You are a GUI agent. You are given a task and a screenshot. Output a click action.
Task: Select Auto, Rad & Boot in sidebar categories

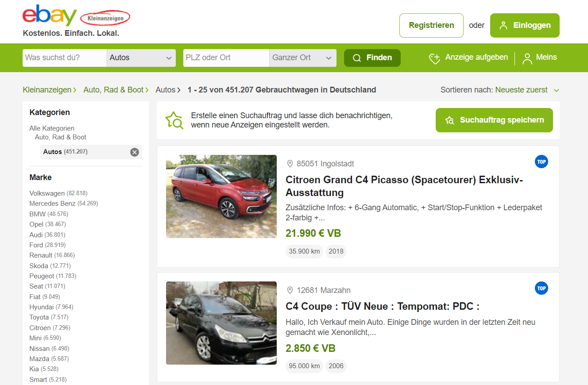click(61, 137)
